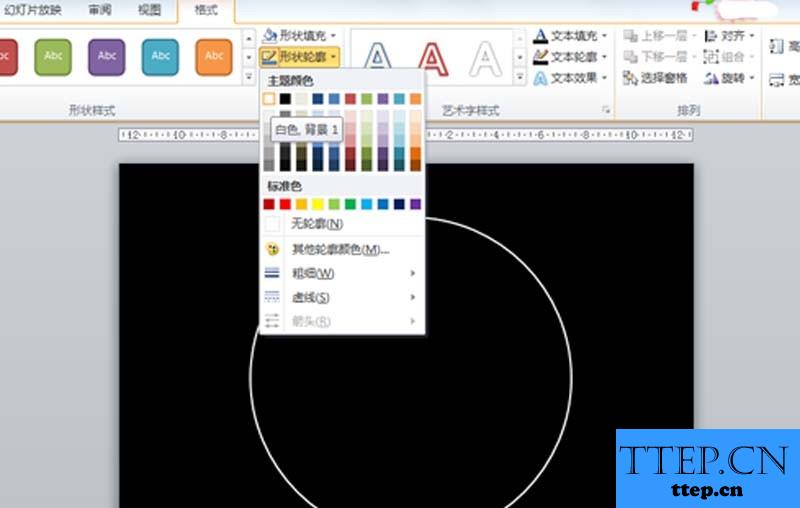Choose green standard color
This screenshot has width=800, height=508.
(x=351, y=204)
